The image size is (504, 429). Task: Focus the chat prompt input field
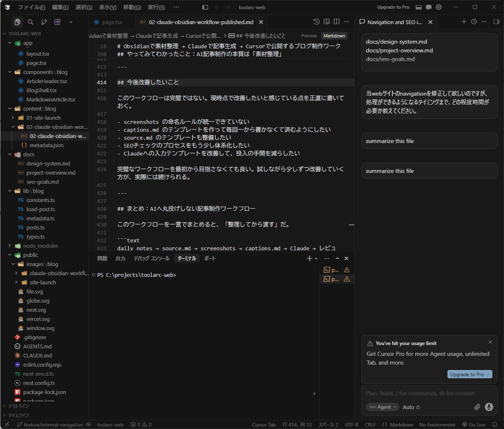pyautogui.click(x=429, y=393)
